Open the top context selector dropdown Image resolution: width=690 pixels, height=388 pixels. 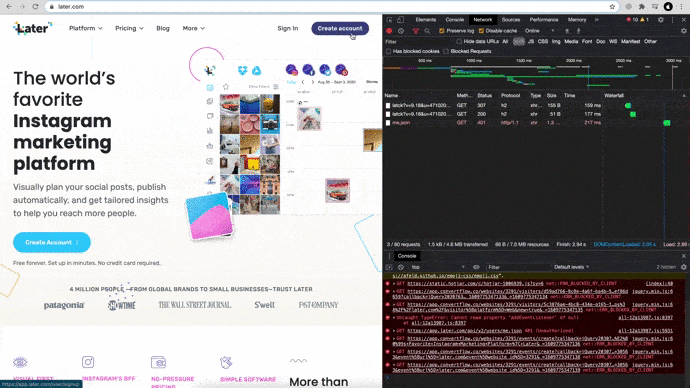[x=438, y=267]
